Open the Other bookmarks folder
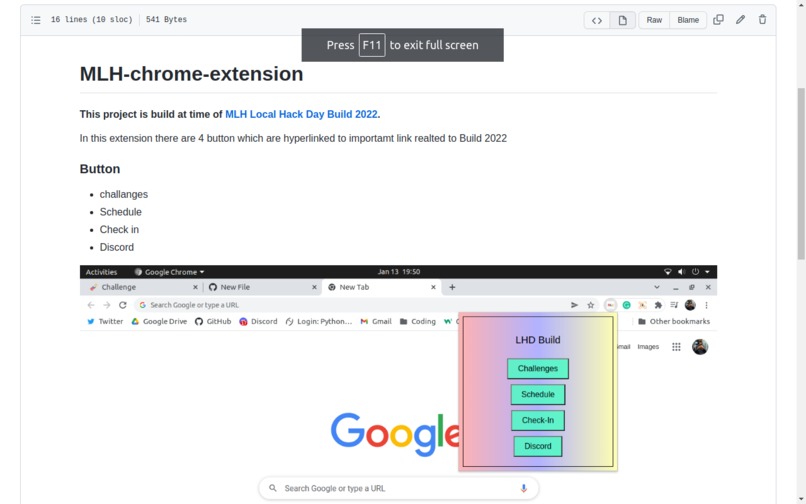 pos(674,321)
